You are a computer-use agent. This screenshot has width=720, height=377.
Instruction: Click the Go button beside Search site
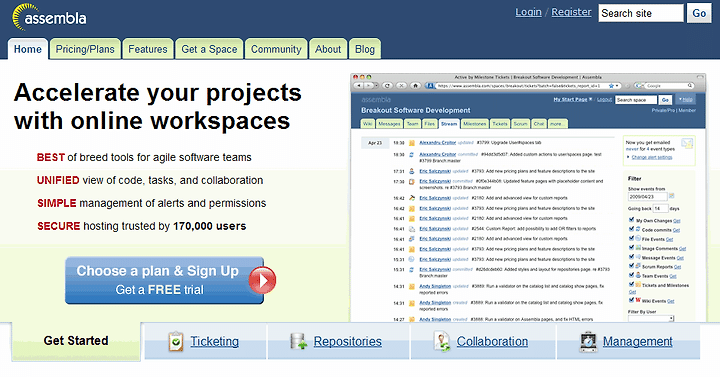(699, 13)
